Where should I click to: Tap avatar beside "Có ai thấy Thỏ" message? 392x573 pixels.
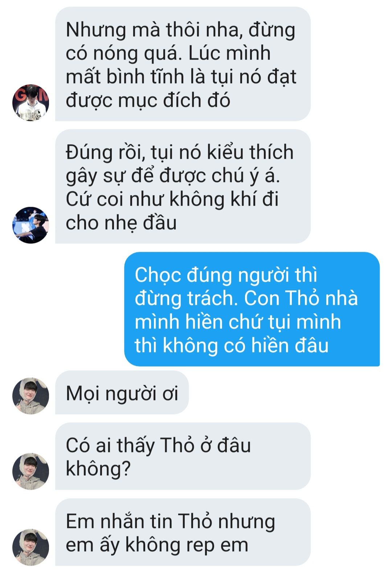(31, 471)
